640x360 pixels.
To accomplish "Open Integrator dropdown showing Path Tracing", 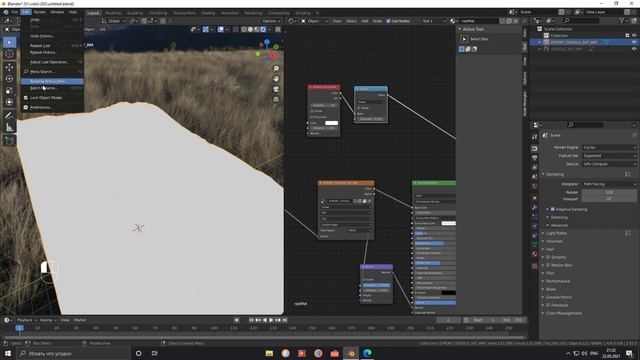I will [609, 184].
